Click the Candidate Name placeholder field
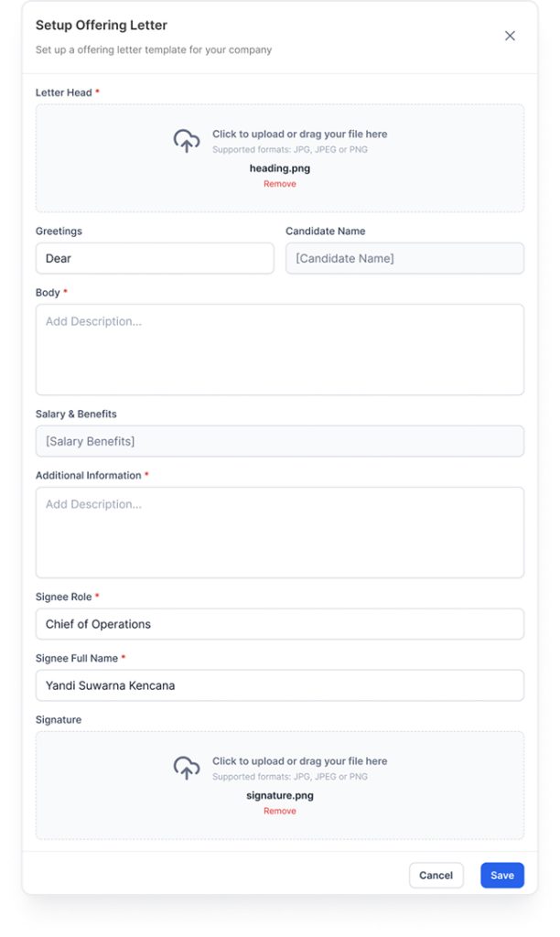 coord(404,258)
